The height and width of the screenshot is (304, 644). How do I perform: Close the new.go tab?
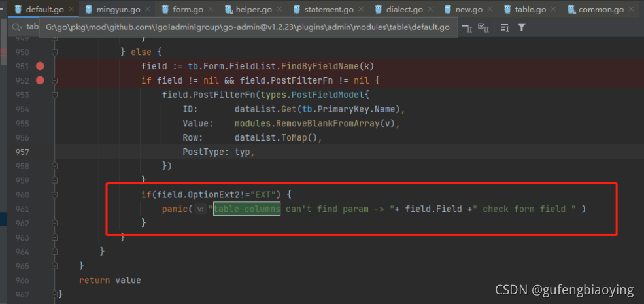[491, 9]
